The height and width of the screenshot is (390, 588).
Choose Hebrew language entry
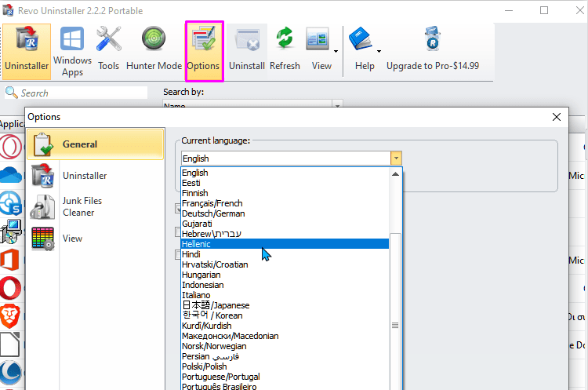pos(285,234)
